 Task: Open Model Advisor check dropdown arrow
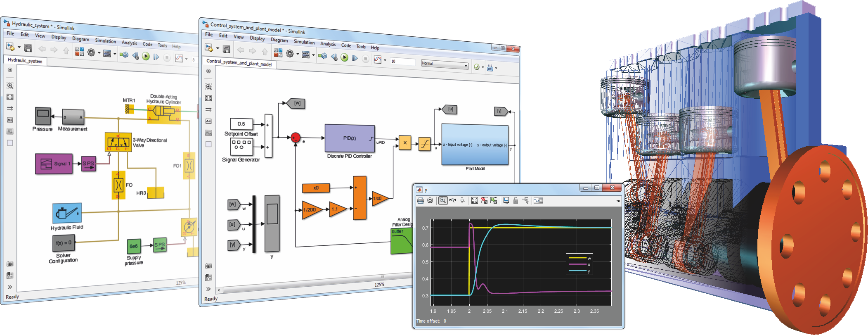tap(483, 67)
